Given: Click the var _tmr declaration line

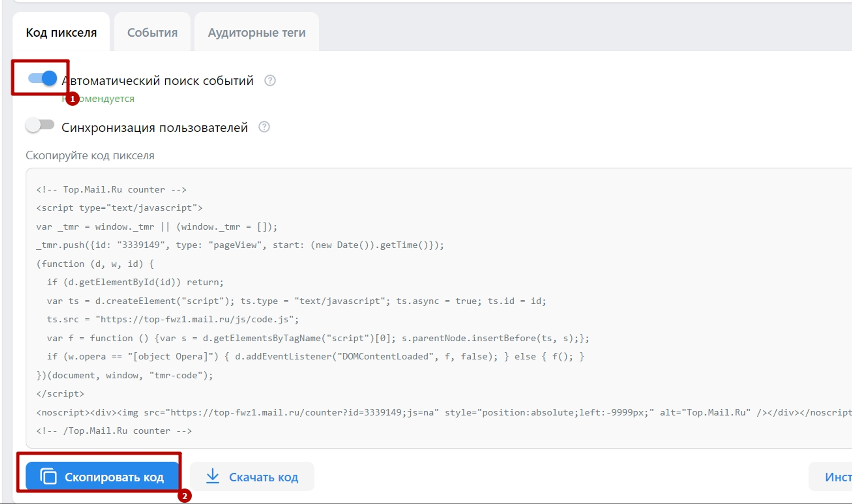Looking at the screenshot, I should tap(157, 227).
